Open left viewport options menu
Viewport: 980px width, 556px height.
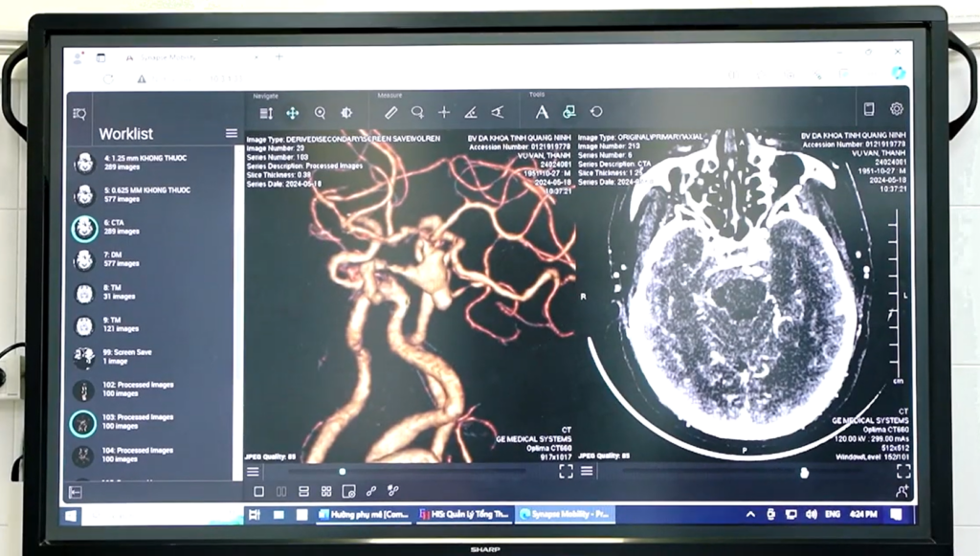point(253,472)
